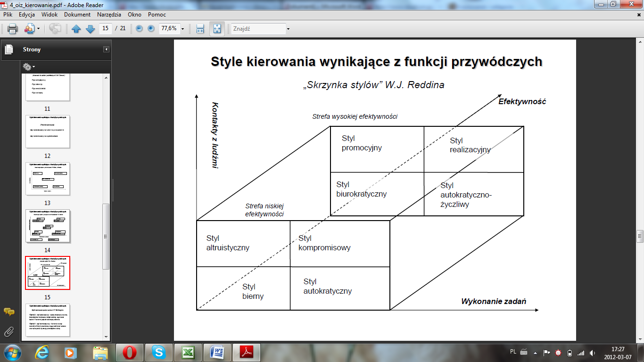This screenshot has width=644, height=362.
Task: Click into the current page number field
Action: pyautogui.click(x=106, y=28)
